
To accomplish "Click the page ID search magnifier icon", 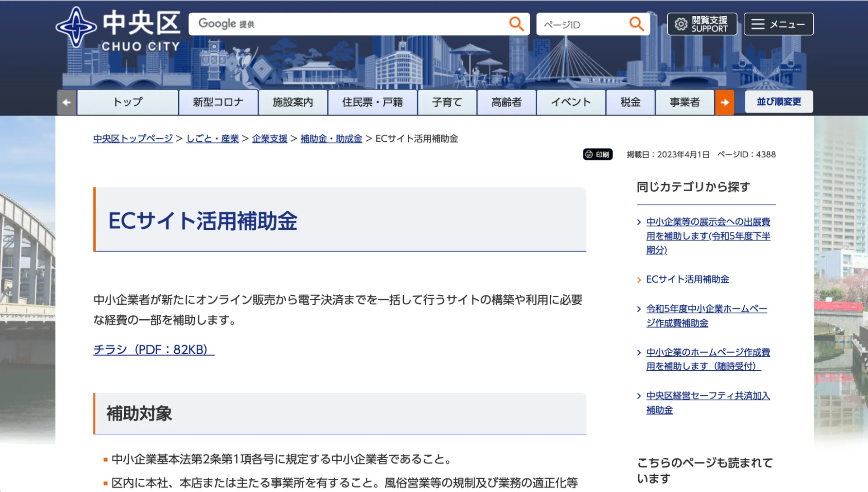I will pos(637,24).
